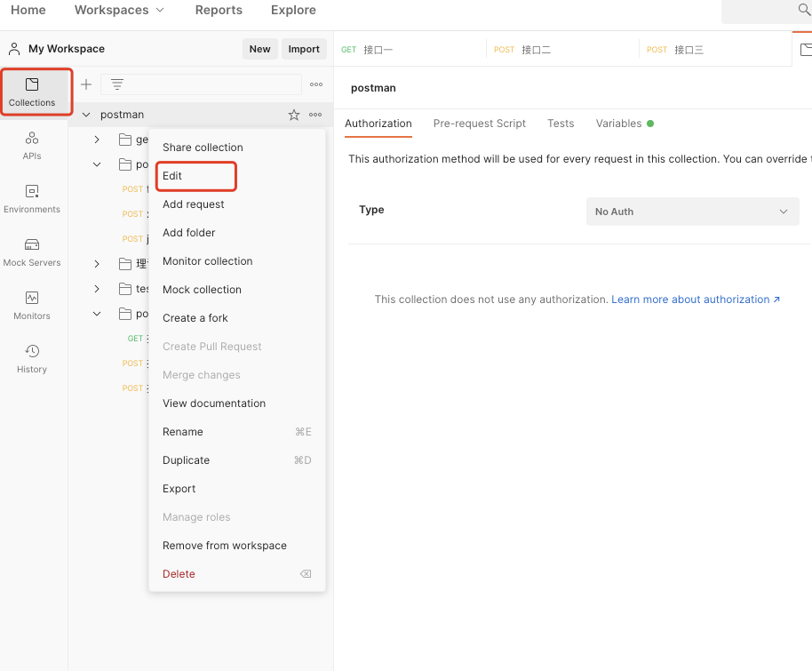812x671 pixels.
Task: Click the folder icon of 'ge' folder
Action: click(124, 140)
